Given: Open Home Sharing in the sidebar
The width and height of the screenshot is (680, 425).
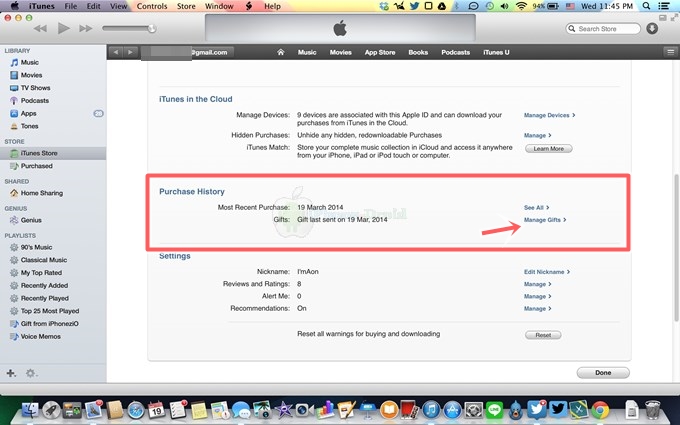Looking at the screenshot, I should (42, 193).
